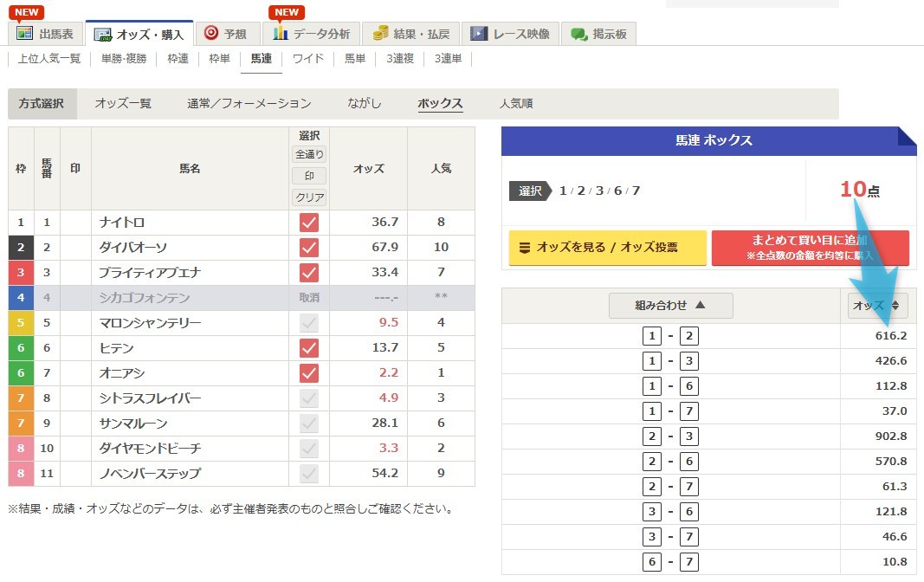924x582 pixels.
Task: Uncheck horse 1 ナイトロ selection
Action: (x=308, y=222)
